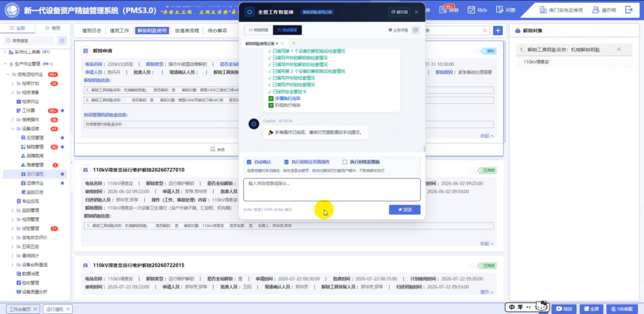The width and height of the screenshot is (644, 314).
Task: Click the 提示词 prompt button
Action: [x=399, y=12]
